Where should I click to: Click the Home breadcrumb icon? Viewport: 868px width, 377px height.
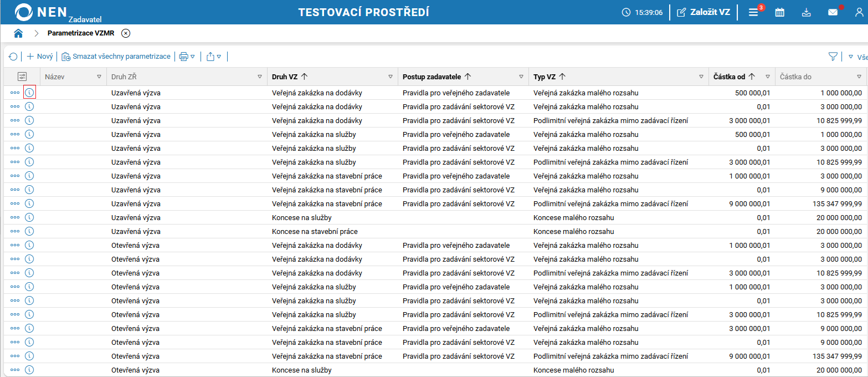(x=18, y=33)
